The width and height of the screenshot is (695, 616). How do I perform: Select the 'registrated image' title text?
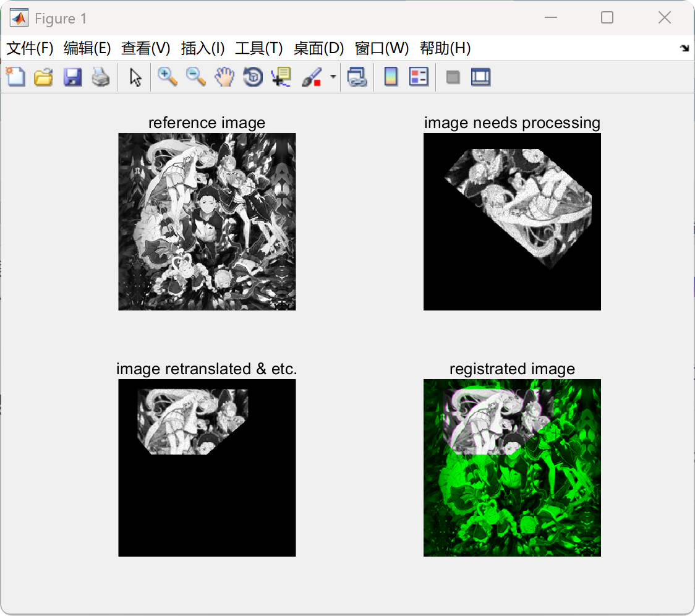[513, 369]
